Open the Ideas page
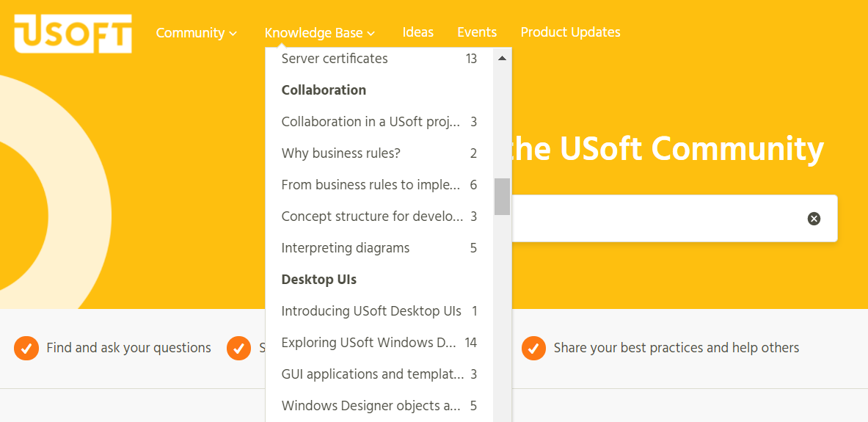The height and width of the screenshot is (422, 868). (418, 32)
